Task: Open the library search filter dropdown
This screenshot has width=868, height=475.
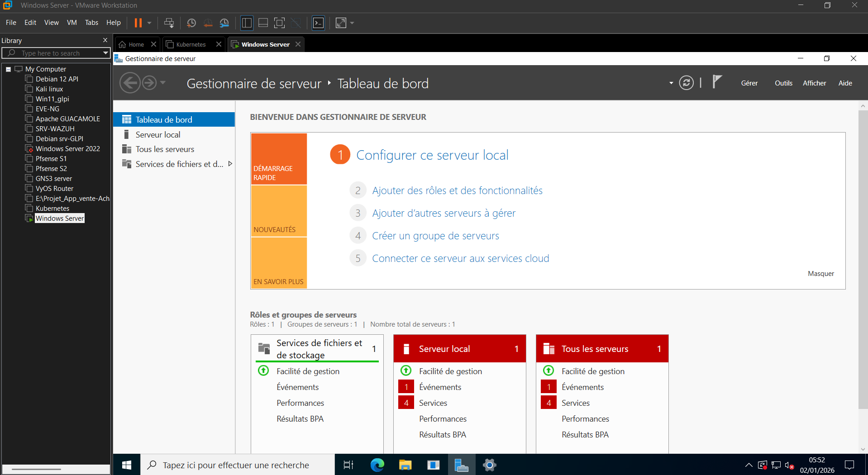Action: tap(105, 53)
